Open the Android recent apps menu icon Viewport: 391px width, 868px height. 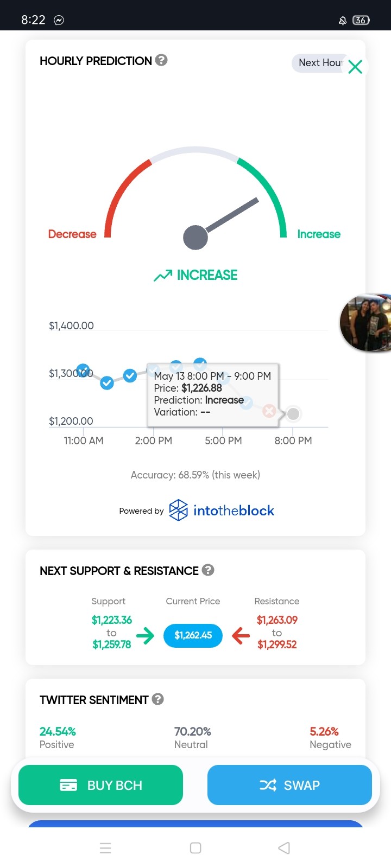tap(106, 848)
